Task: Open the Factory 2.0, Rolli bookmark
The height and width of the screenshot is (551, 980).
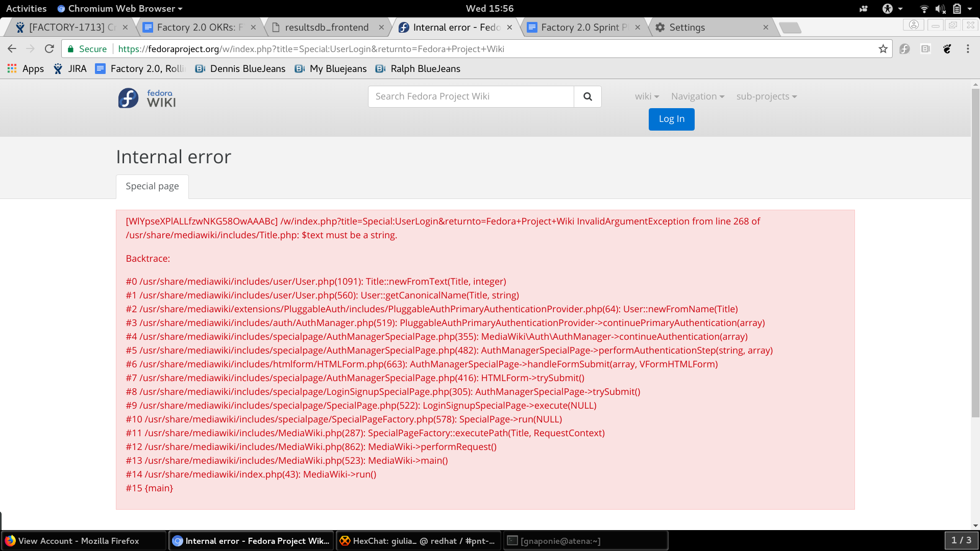Action: click(140, 69)
